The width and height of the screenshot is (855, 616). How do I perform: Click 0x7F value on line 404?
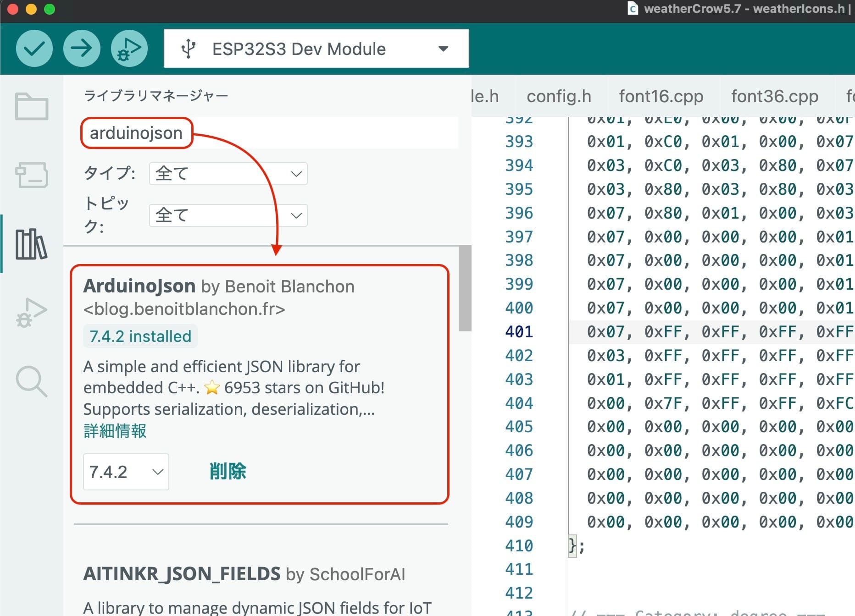click(x=663, y=403)
